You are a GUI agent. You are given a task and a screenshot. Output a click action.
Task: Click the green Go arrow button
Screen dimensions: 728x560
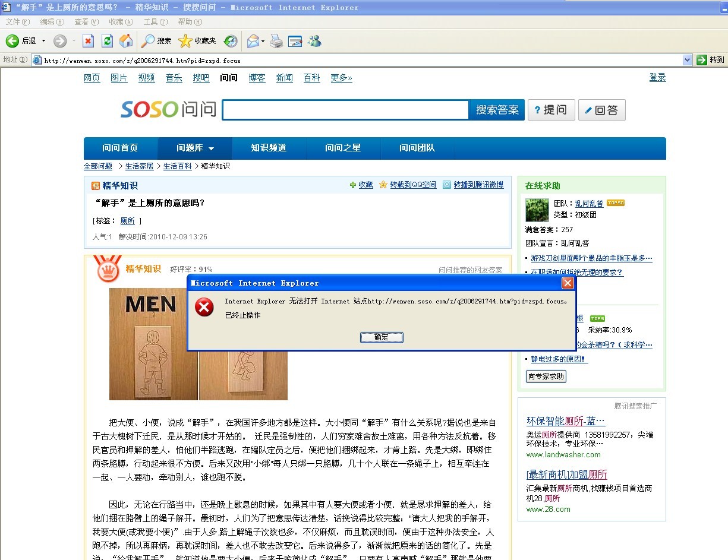pos(702,60)
